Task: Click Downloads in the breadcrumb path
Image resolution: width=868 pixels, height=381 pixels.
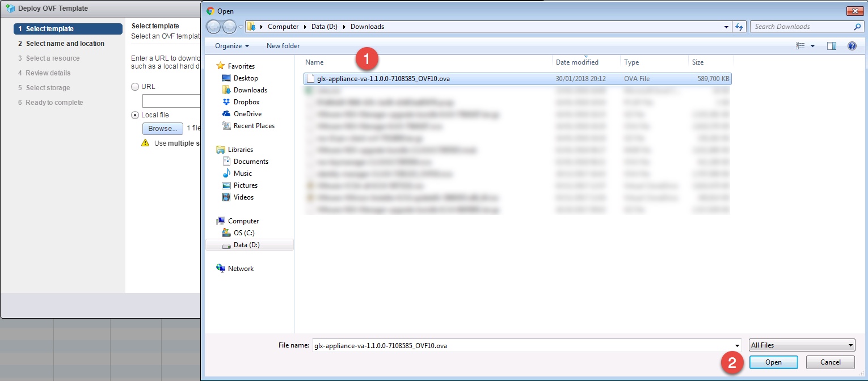Action: [x=366, y=26]
